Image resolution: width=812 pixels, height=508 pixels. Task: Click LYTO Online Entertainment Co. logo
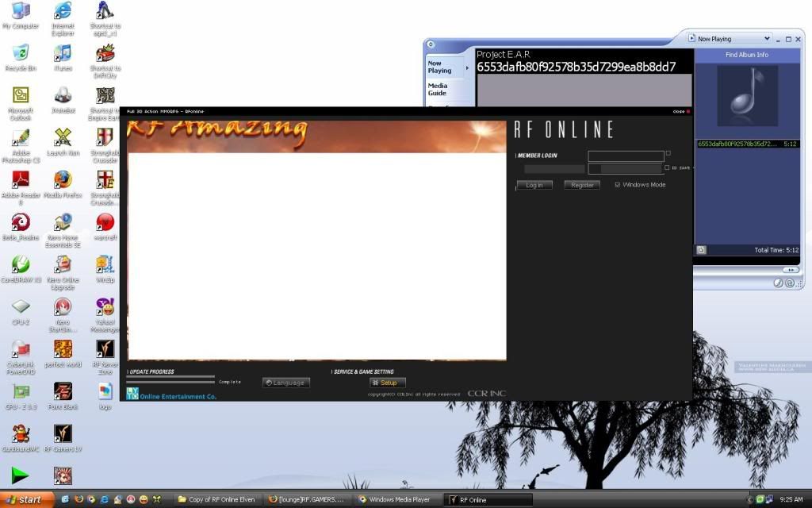171,394
